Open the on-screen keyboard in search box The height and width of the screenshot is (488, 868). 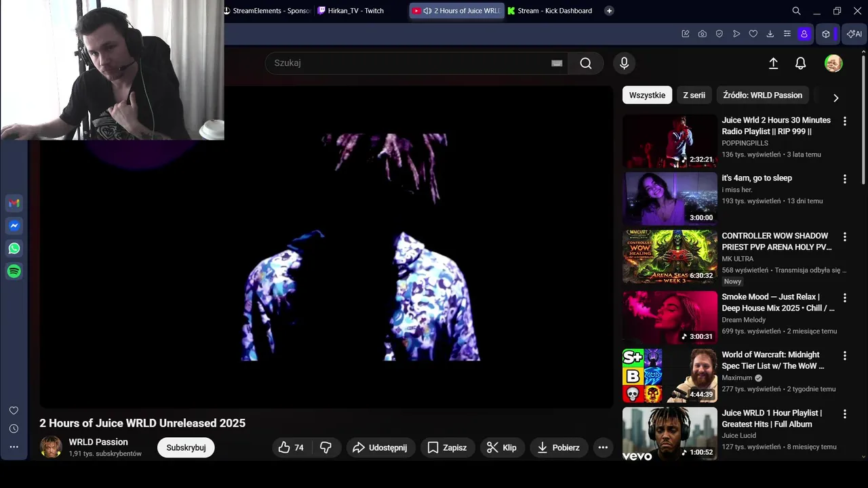[x=557, y=63]
